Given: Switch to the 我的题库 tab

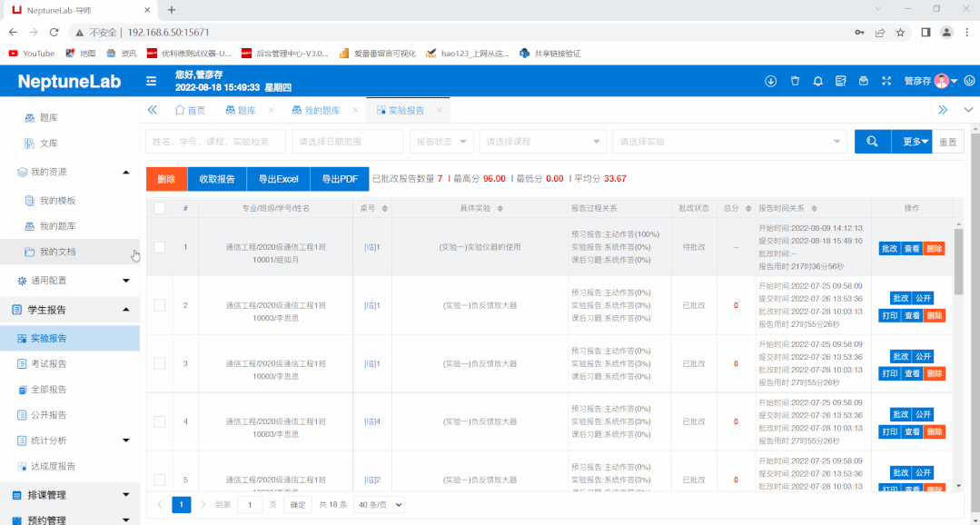Looking at the screenshot, I should pyautogui.click(x=322, y=110).
